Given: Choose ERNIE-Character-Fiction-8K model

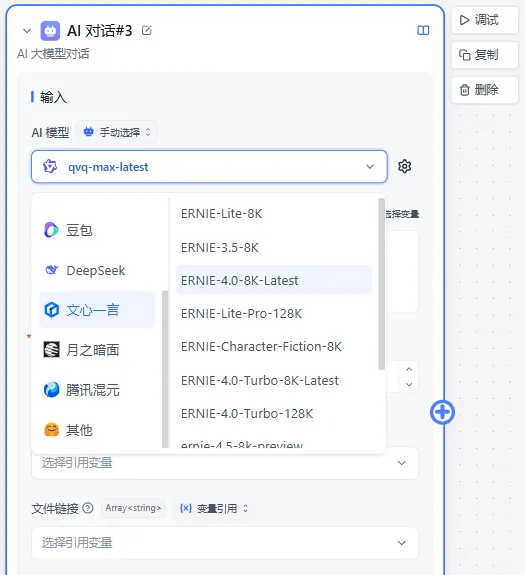Looking at the screenshot, I should pyautogui.click(x=274, y=347).
